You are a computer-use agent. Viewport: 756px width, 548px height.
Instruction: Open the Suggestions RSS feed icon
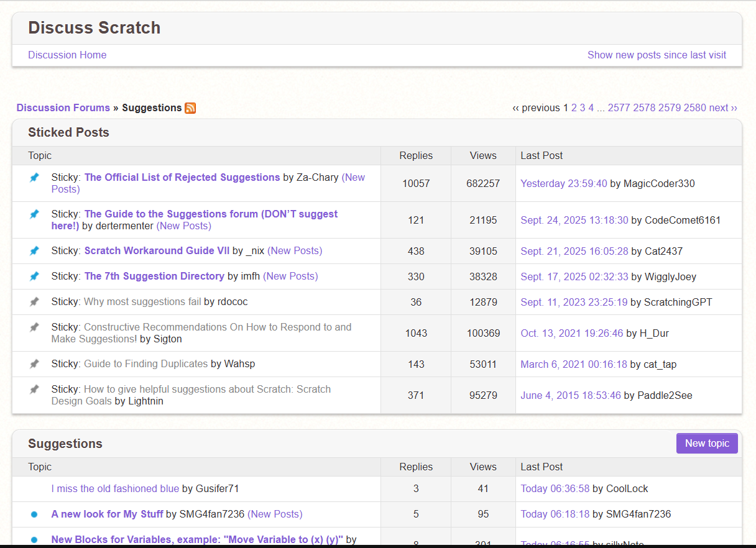[x=190, y=108]
